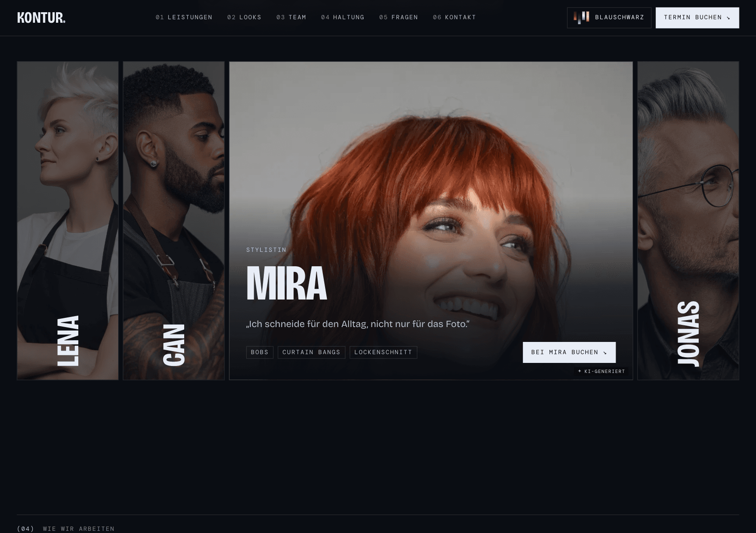
Task: Click the Bei Mira buchen button
Action: point(569,352)
